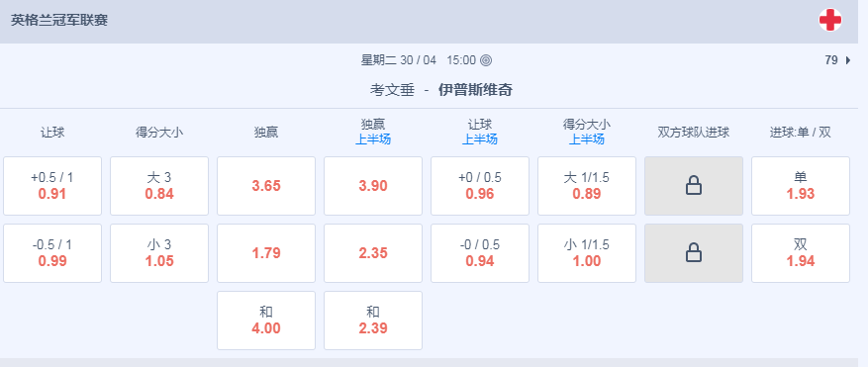The width and height of the screenshot is (868, 367).
Task: Select handicap +0.5 / 1 at 0.91
Action: (52, 186)
